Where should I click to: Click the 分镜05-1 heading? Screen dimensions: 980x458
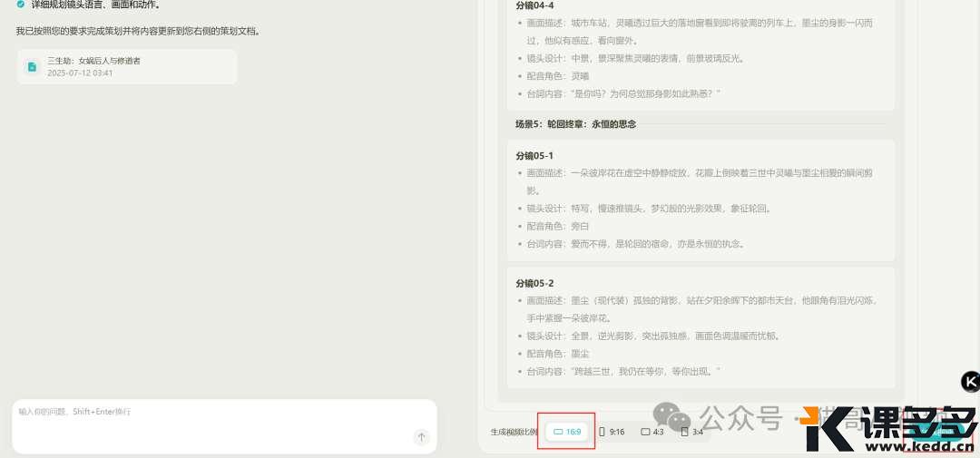point(534,156)
